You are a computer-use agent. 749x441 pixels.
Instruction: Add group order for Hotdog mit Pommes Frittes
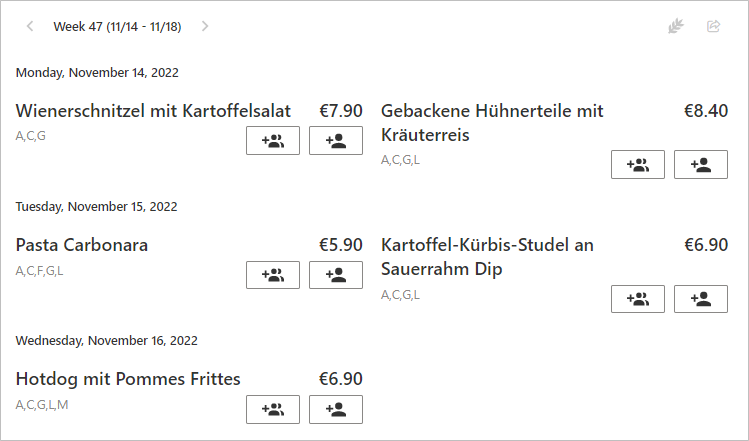273,409
